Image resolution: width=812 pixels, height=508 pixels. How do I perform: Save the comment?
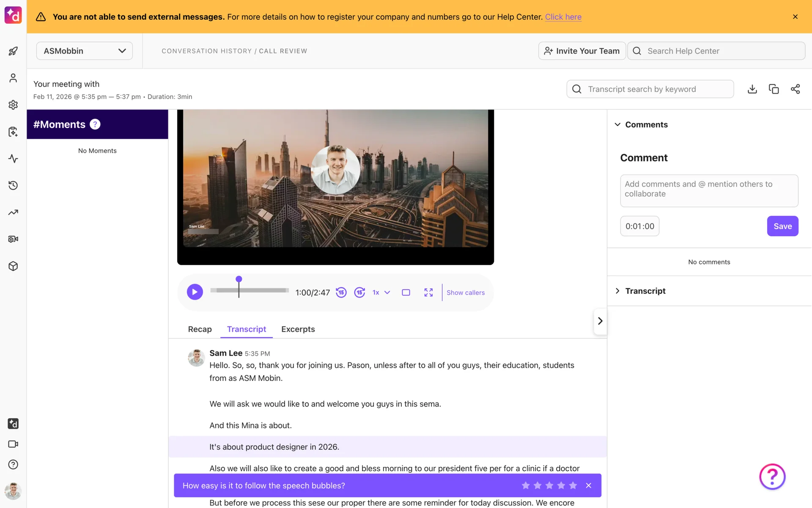click(782, 226)
